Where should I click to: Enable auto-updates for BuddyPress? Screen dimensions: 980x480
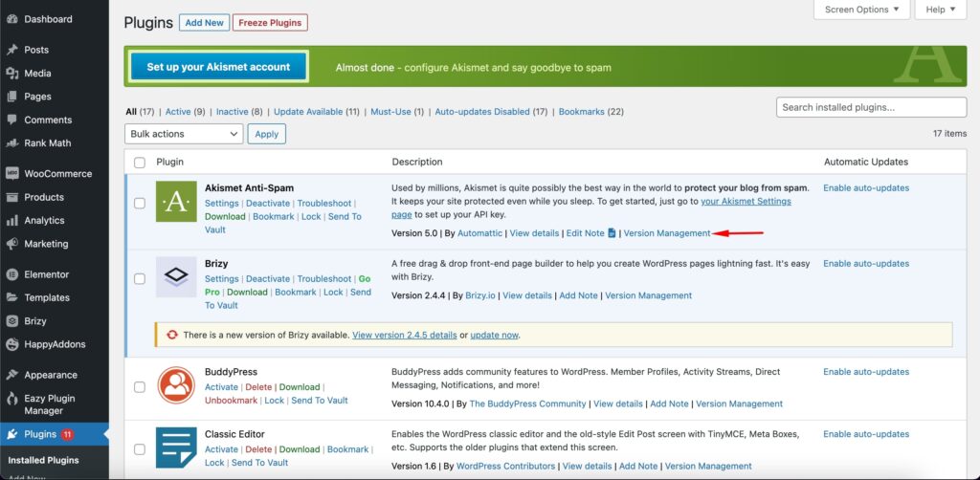(x=866, y=371)
